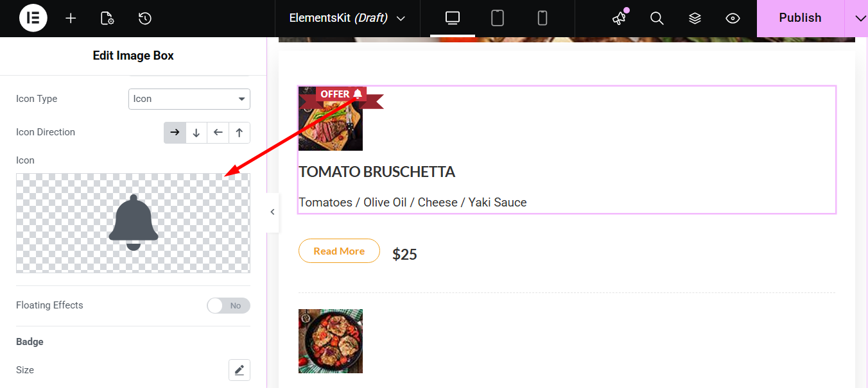
Task: Click the bell icon preview area
Action: tap(133, 223)
